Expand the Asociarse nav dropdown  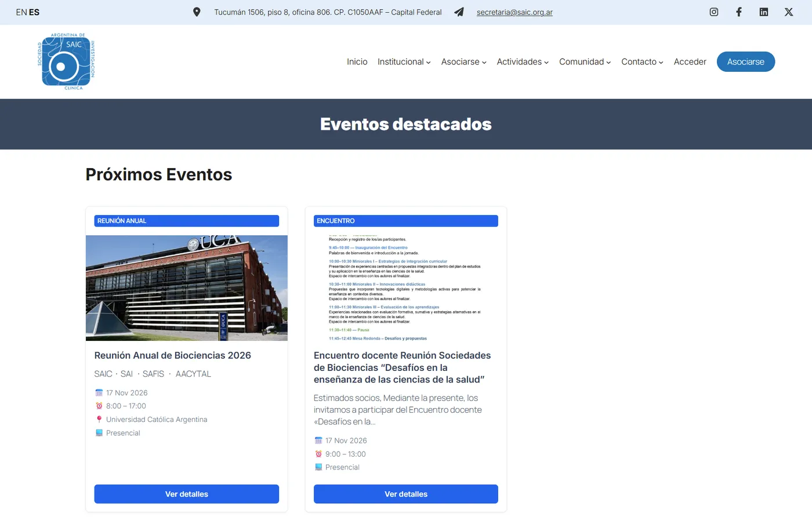pos(464,62)
